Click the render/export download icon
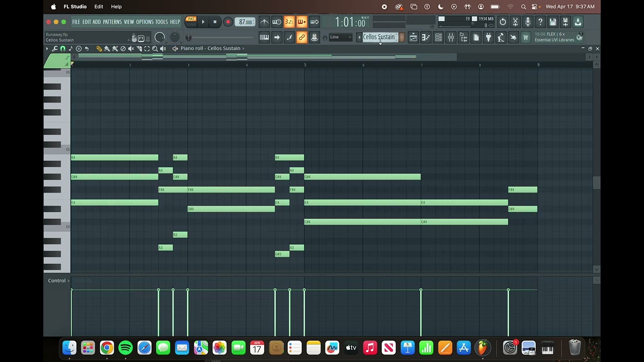The width and height of the screenshot is (644, 362). [578, 22]
